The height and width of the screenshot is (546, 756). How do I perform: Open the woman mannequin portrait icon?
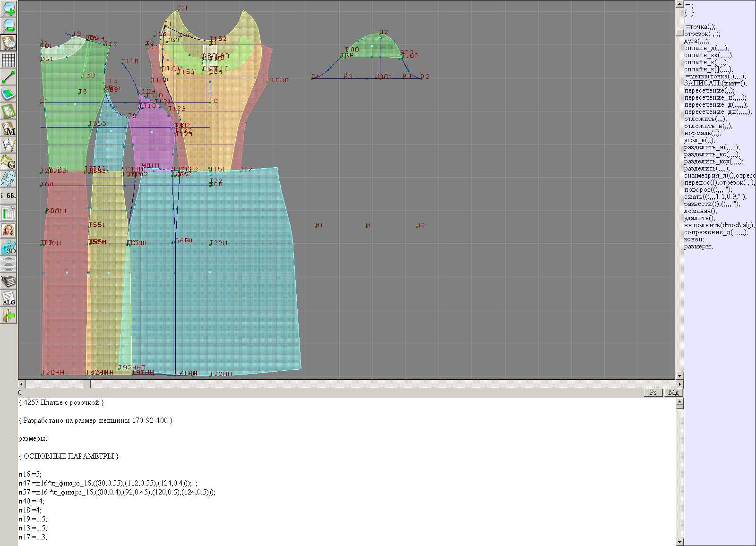click(x=9, y=230)
